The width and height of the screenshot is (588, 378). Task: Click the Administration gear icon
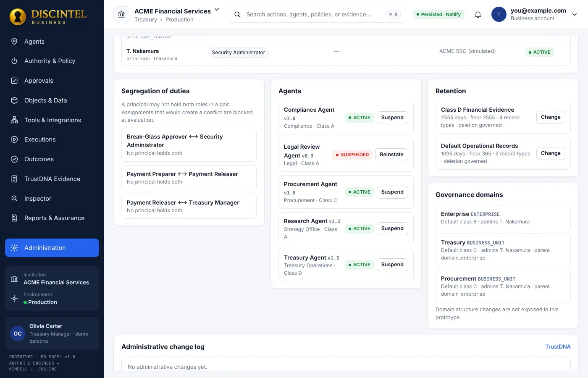tap(14, 248)
